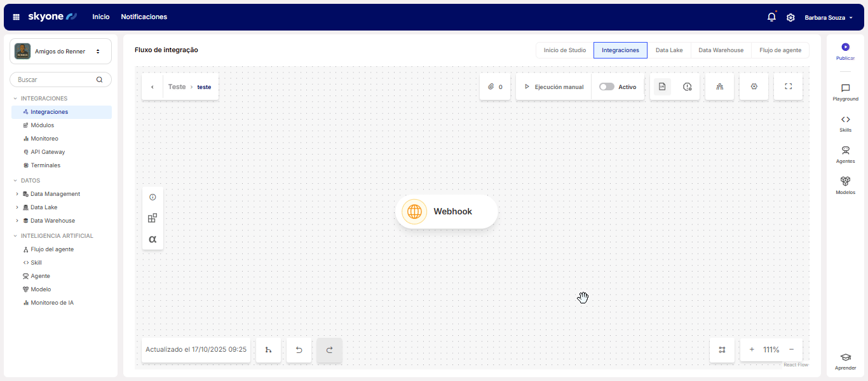The width and height of the screenshot is (868, 381).
Task: Toggle the Activo switch
Action: click(x=607, y=87)
